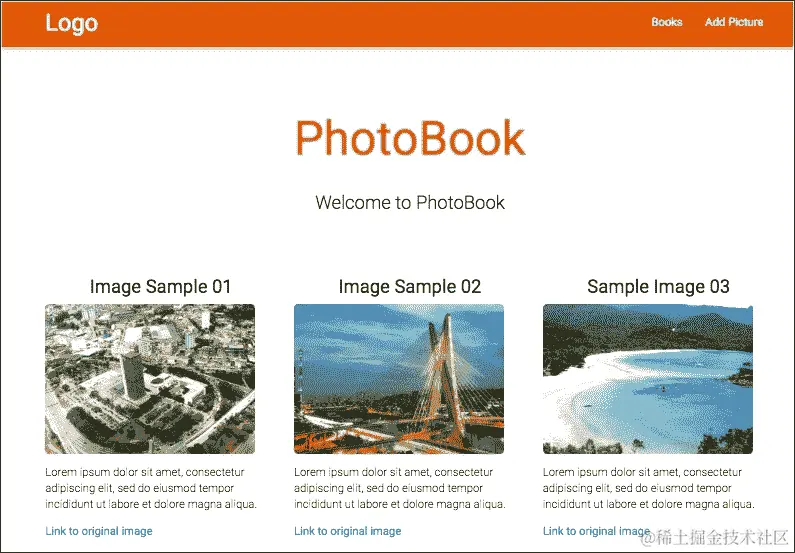Follow the original image link under beach photo
The height and width of the screenshot is (553, 795).
coord(596,531)
